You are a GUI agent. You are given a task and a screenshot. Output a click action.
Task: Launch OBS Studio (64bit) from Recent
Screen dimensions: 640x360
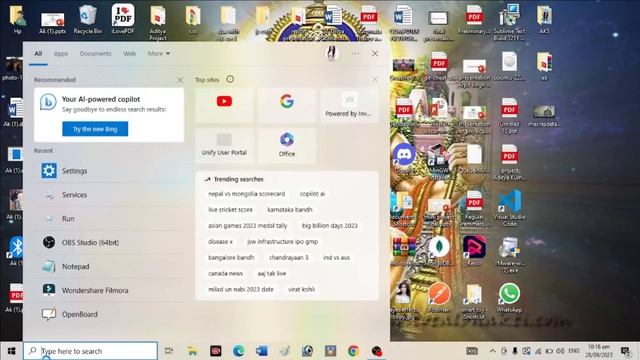109,242
